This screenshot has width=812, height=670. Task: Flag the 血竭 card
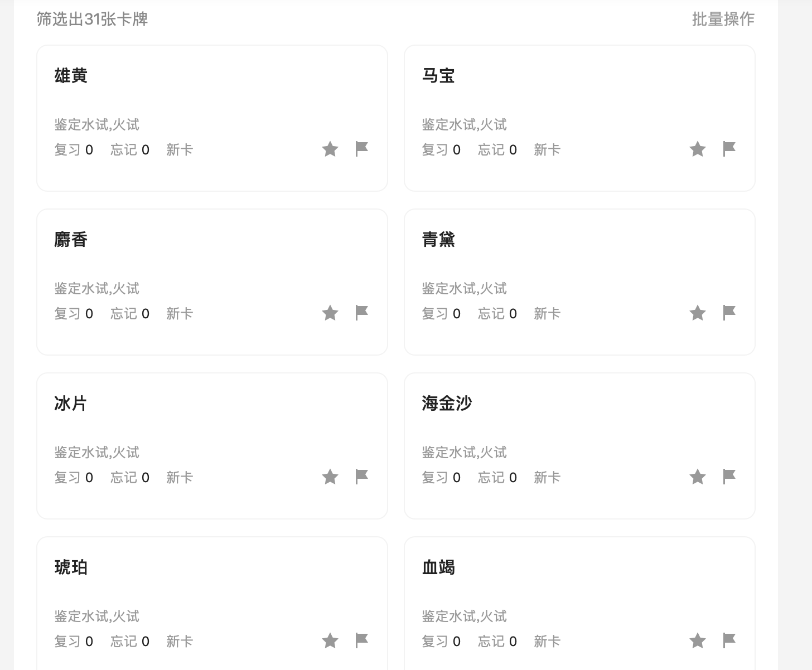coord(729,640)
